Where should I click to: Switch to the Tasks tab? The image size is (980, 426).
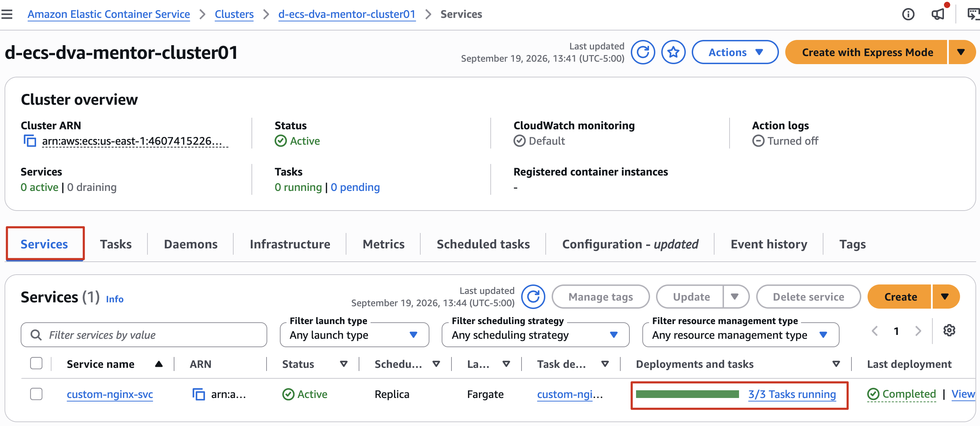(x=116, y=244)
